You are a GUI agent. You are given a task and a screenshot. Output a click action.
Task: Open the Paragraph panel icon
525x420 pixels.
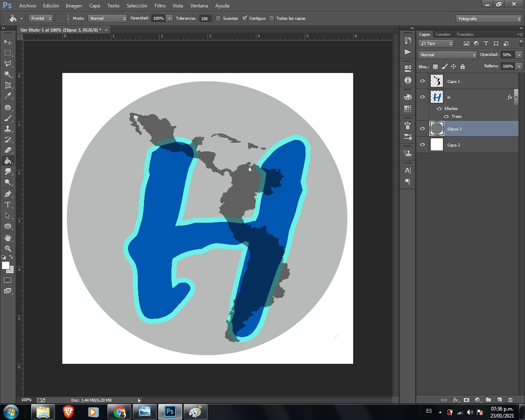point(408,182)
